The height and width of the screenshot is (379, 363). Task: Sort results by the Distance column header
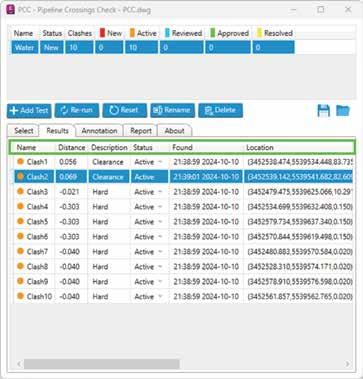click(72, 147)
